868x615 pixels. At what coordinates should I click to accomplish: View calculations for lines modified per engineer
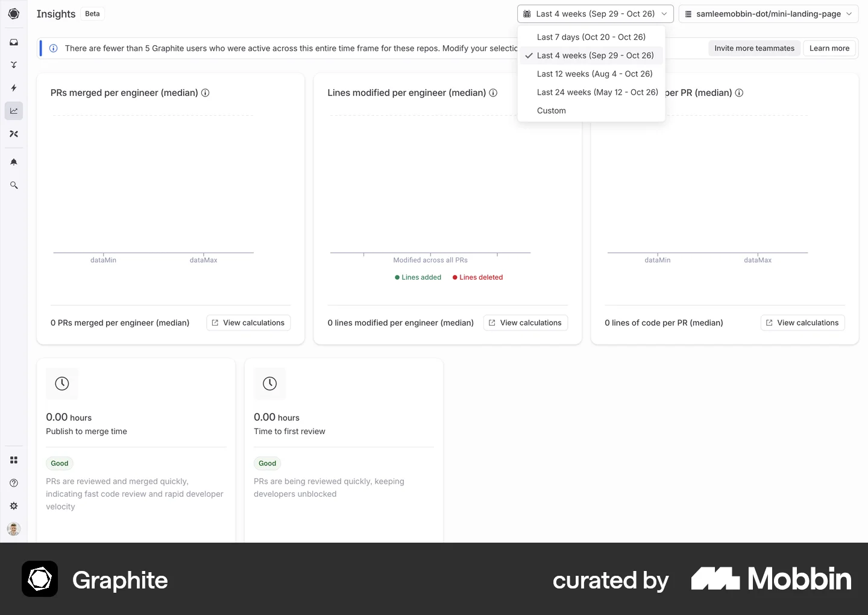pyautogui.click(x=526, y=323)
